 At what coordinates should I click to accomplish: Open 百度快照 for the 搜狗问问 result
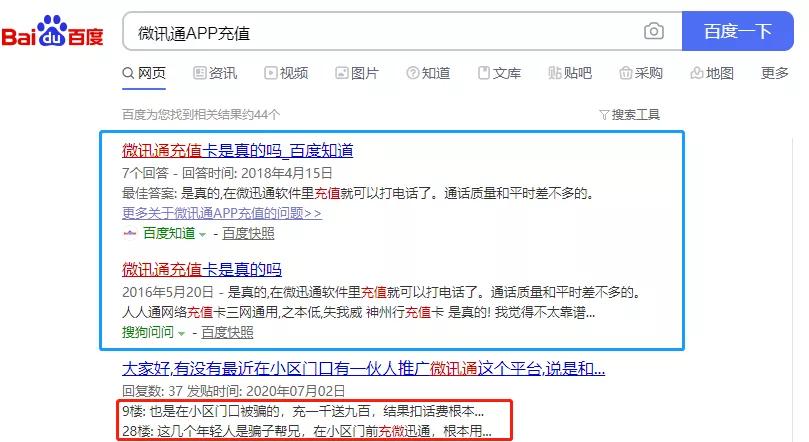tap(227, 333)
